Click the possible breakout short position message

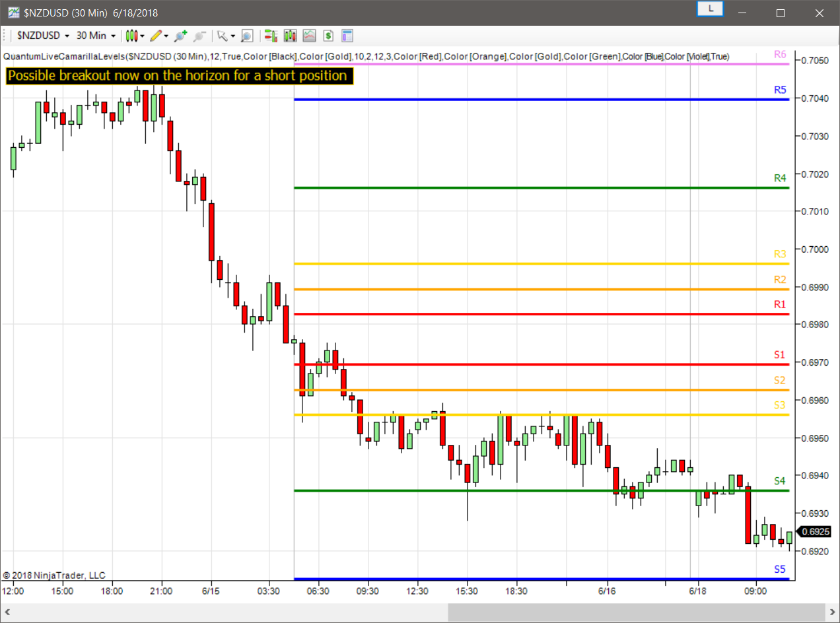point(180,76)
